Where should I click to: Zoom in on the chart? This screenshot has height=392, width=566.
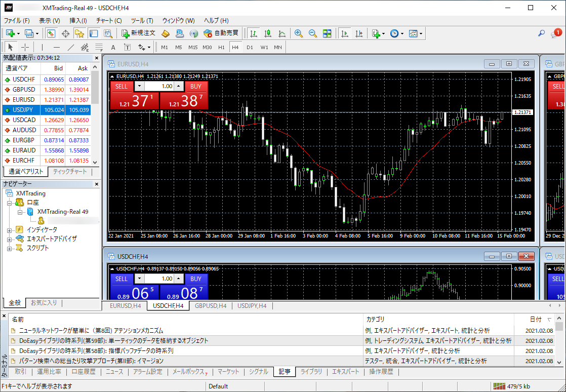(x=299, y=33)
